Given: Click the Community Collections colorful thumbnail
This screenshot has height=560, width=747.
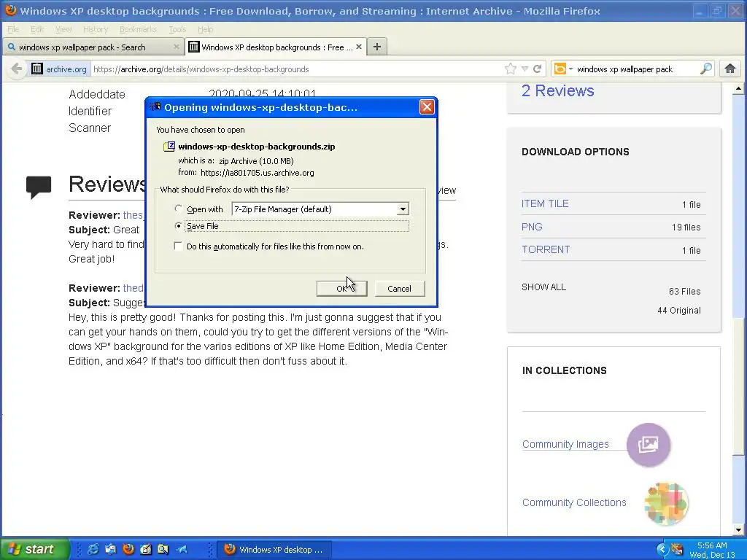Looking at the screenshot, I should 665,503.
